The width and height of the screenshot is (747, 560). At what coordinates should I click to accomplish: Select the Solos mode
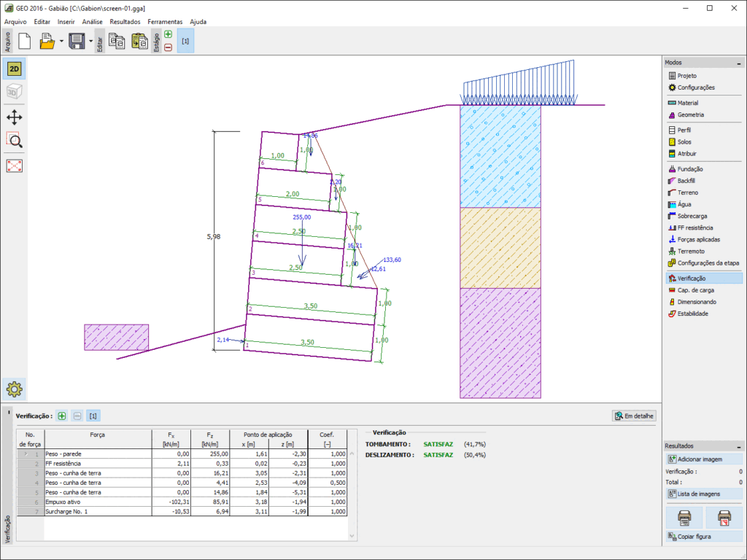pyautogui.click(x=704, y=142)
